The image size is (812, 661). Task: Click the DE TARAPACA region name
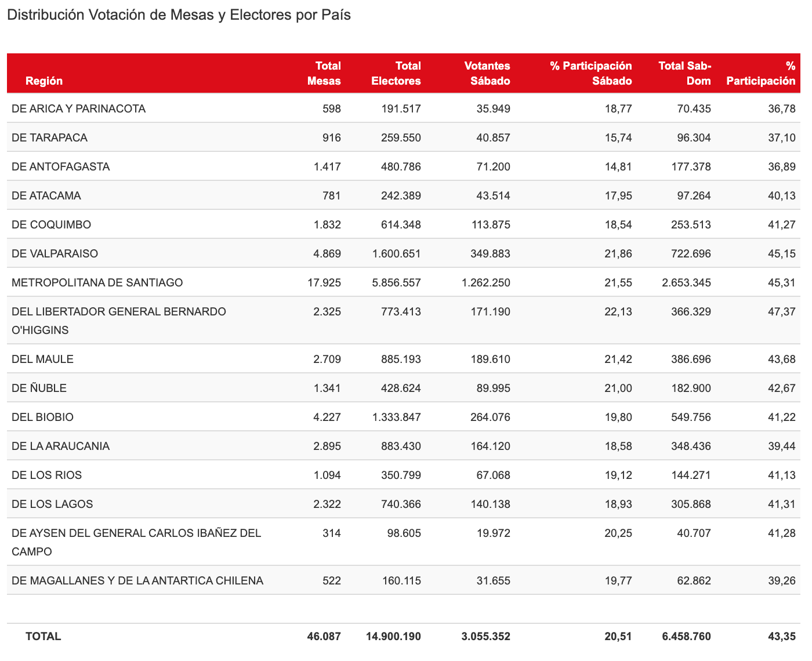click(49, 137)
